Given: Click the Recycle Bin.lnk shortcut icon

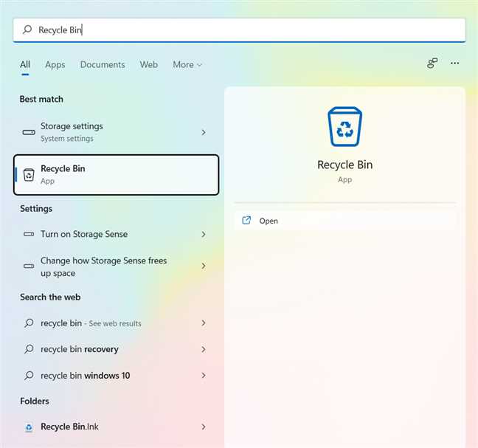Looking at the screenshot, I should click(x=29, y=427).
